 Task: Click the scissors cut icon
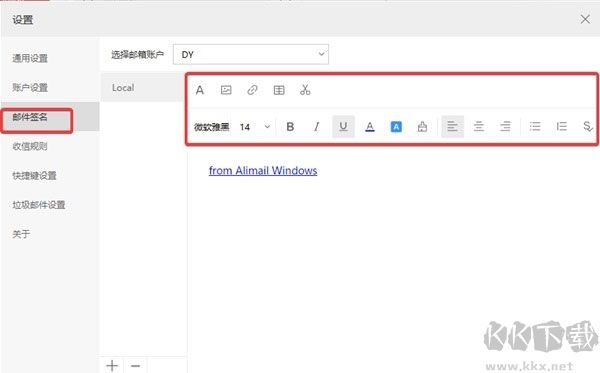pos(305,90)
